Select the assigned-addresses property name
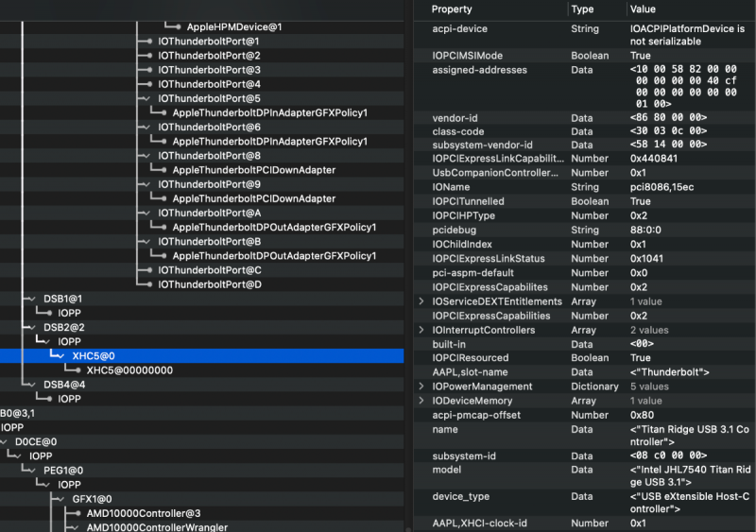The image size is (756, 532). coord(480,70)
